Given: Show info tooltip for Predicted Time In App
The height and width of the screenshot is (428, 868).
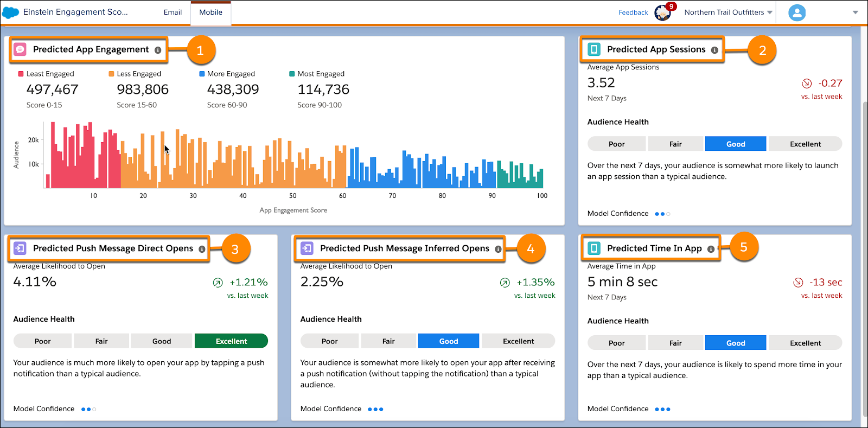Looking at the screenshot, I should click(x=711, y=249).
